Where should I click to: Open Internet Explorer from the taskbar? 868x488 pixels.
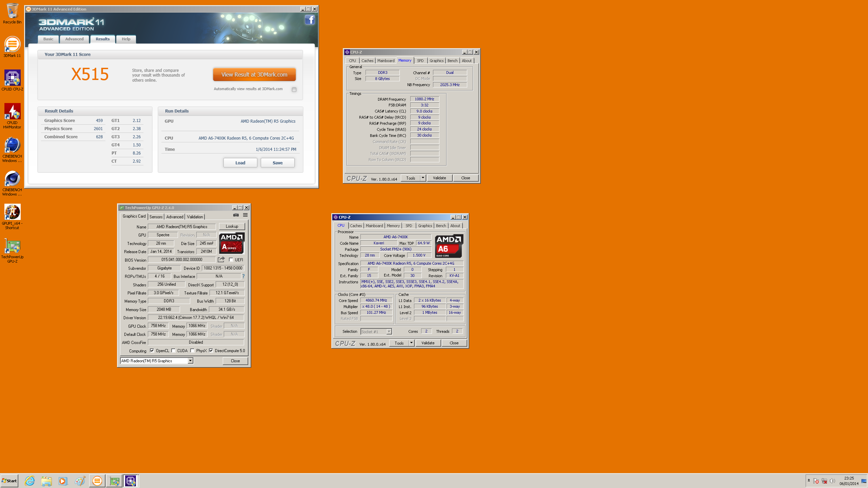pos(30,481)
